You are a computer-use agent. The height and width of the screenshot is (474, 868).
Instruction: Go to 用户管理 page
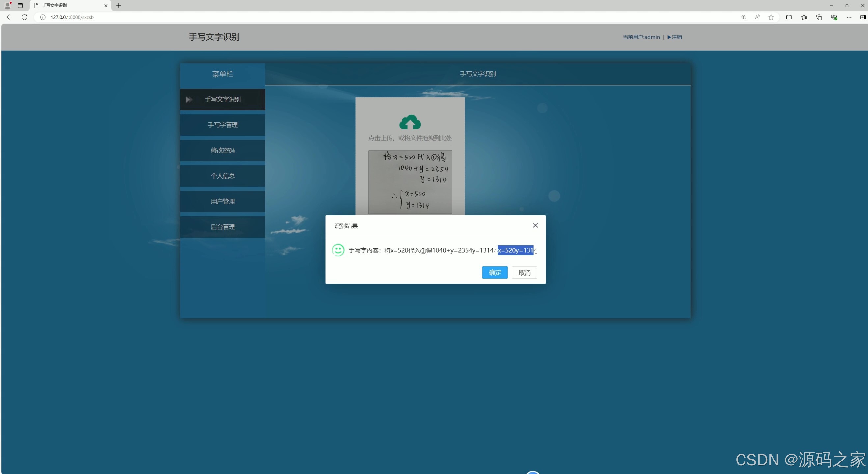(222, 201)
